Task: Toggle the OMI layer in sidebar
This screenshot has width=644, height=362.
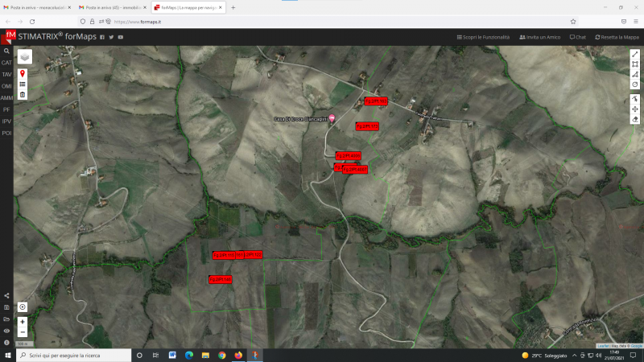Action: pyautogui.click(x=6, y=86)
